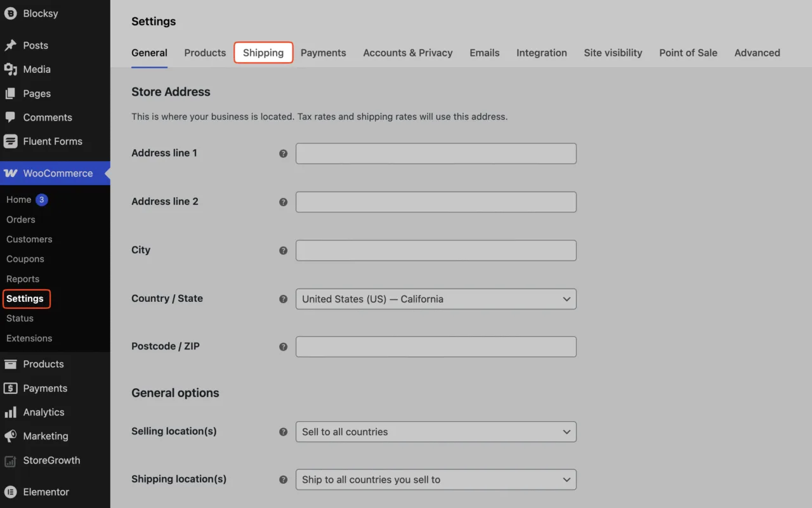Switch to the Shipping settings tab

click(x=263, y=53)
